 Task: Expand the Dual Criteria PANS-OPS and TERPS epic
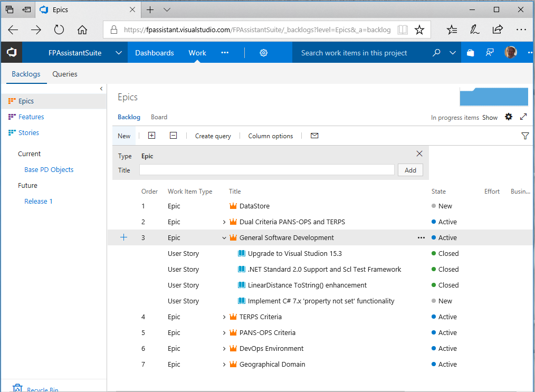coord(224,222)
